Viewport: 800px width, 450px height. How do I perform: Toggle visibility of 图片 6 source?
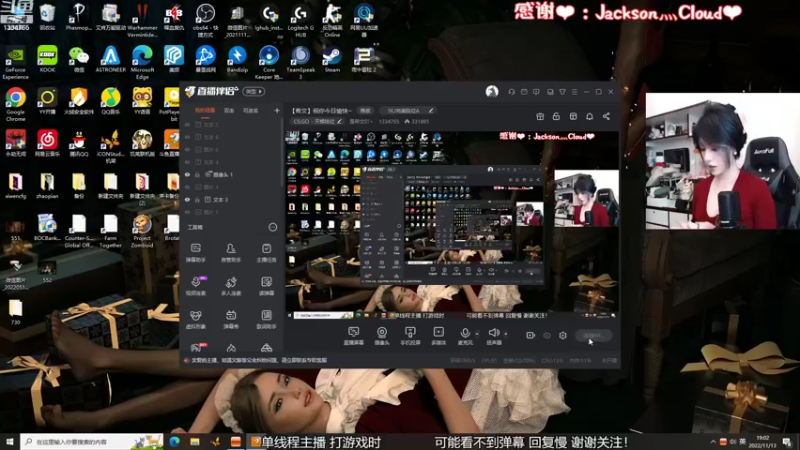[x=187, y=149]
